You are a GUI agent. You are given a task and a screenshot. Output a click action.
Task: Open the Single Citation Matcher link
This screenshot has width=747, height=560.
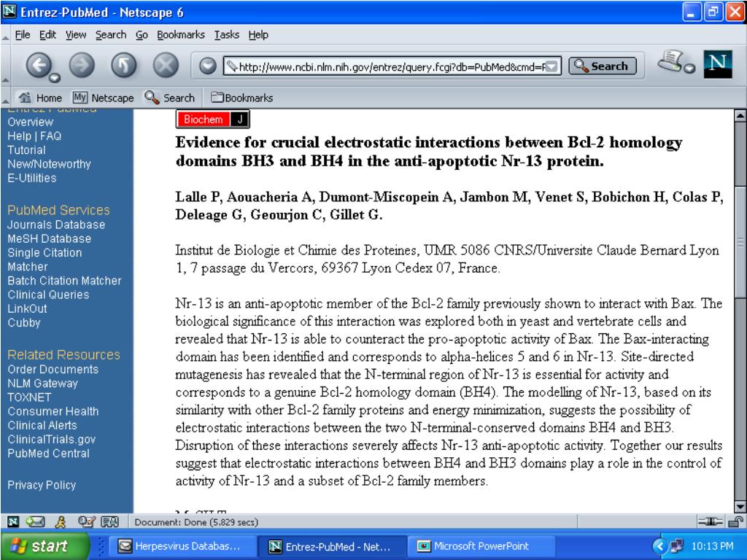coord(44,260)
